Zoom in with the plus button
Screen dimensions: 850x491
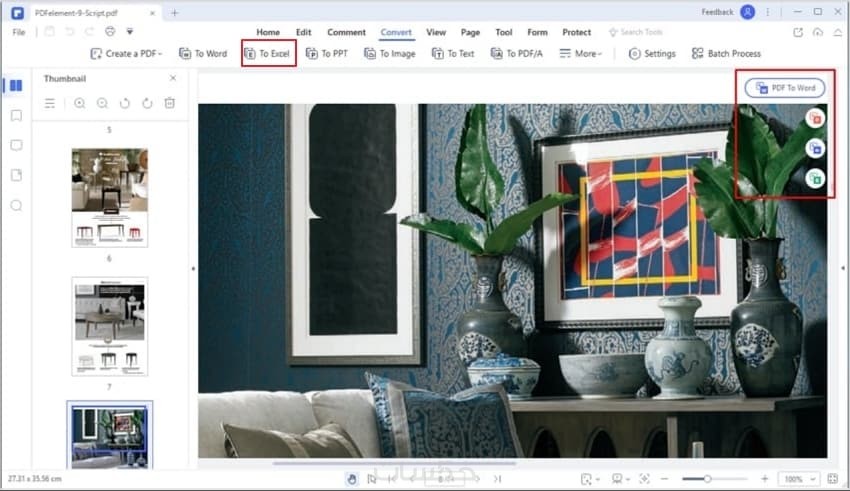click(764, 479)
